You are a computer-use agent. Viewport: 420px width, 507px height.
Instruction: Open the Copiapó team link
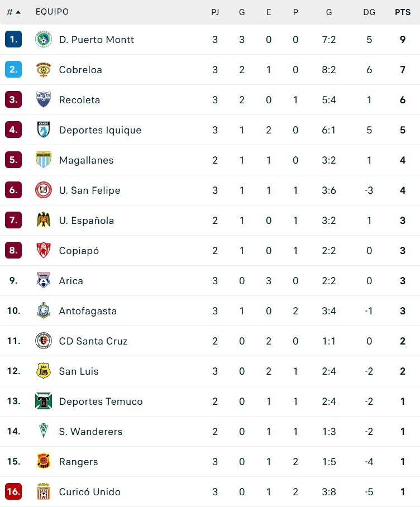point(79,251)
